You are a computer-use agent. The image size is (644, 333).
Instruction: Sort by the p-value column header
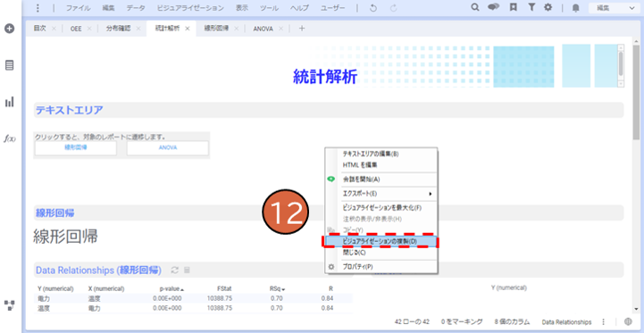pos(171,288)
